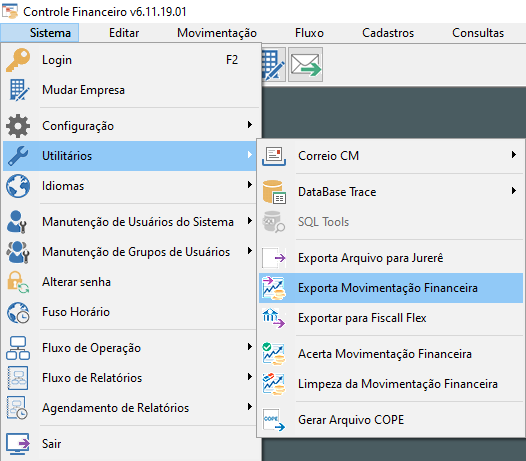
Task: Select Exporta Arquivo para Jurerê
Action: 391,258
